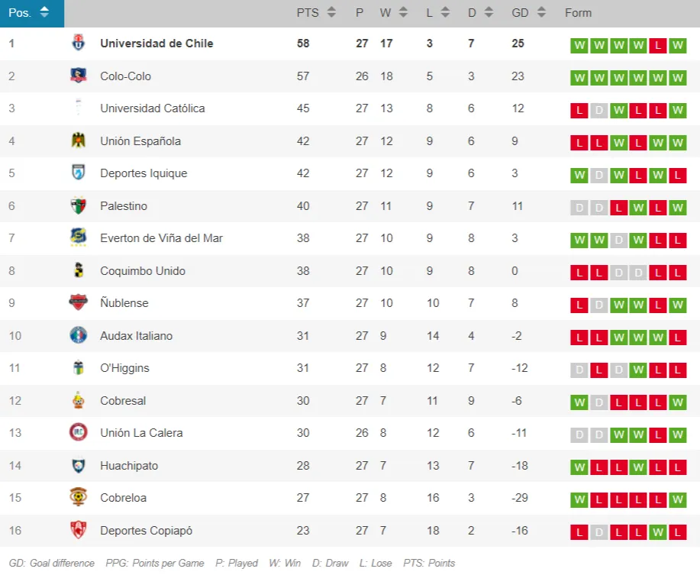Click the Palestino team badge
This screenshot has width=700, height=588.
78,205
